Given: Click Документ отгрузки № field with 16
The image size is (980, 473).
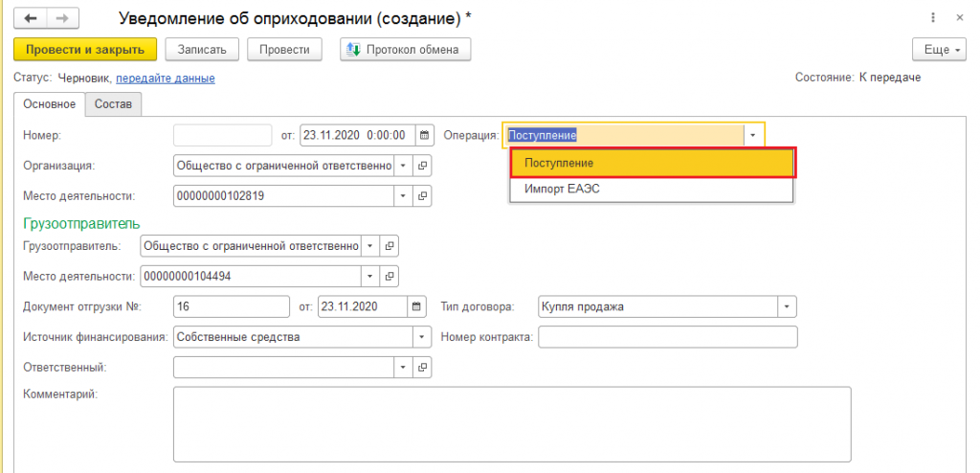Looking at the screenshot, I should pos(232,307).
